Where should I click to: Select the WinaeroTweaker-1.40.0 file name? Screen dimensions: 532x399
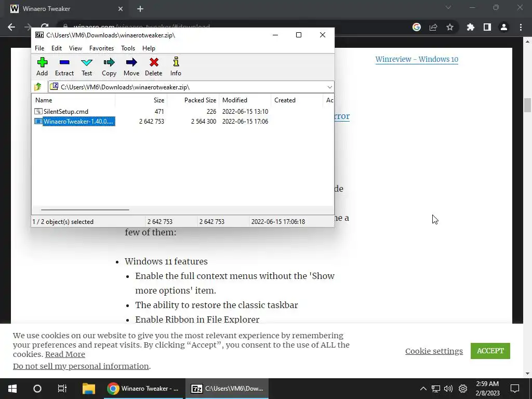78,121
